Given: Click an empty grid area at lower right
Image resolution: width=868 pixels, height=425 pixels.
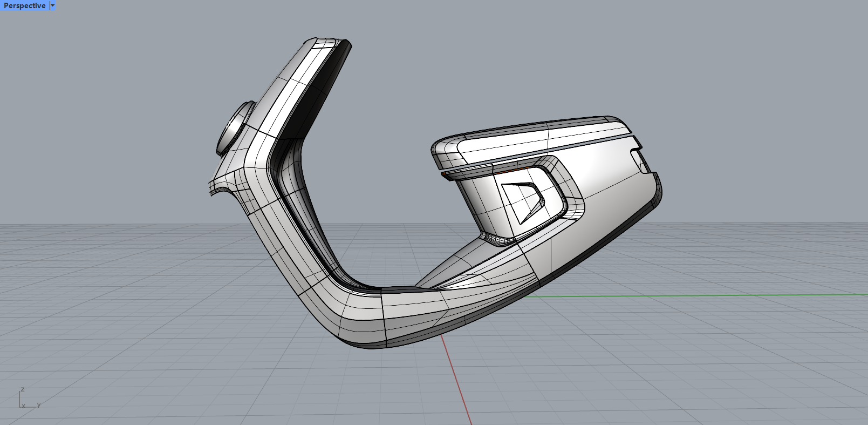Looking at the screenshot, I should click(x=728, y=367).
